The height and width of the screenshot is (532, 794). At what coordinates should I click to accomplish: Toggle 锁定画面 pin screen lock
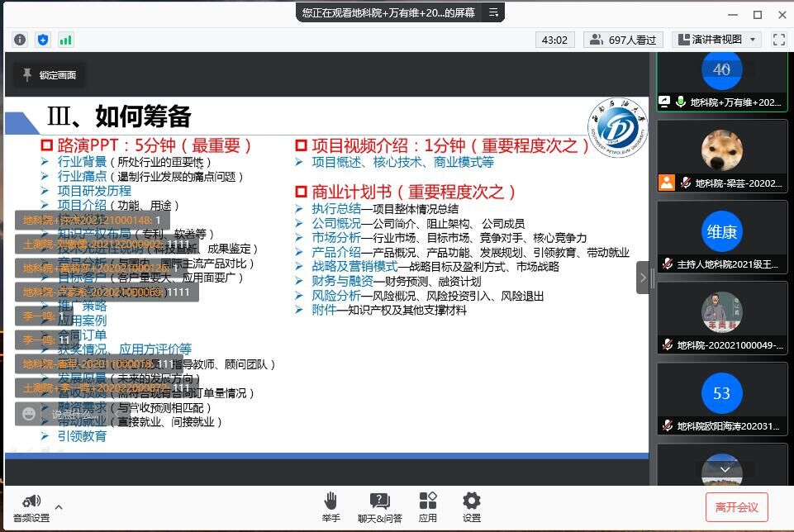coord(49,75)
